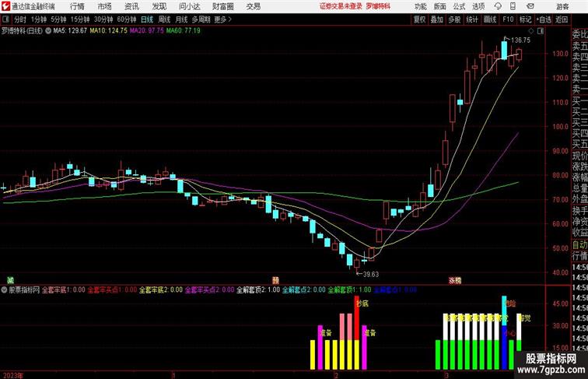Open the 选项 menu
This screenshot has width=588, height=379.
(x=478, y=6)
